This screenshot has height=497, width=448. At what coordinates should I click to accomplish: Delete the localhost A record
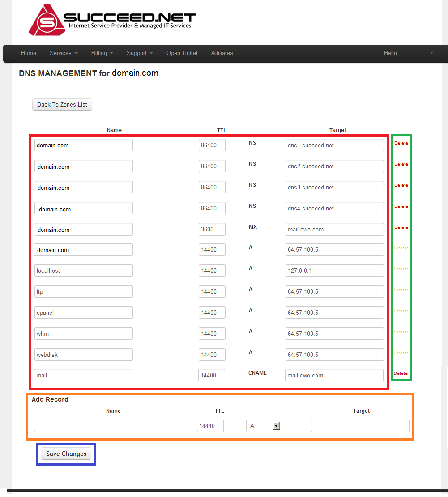pos(401,268)
